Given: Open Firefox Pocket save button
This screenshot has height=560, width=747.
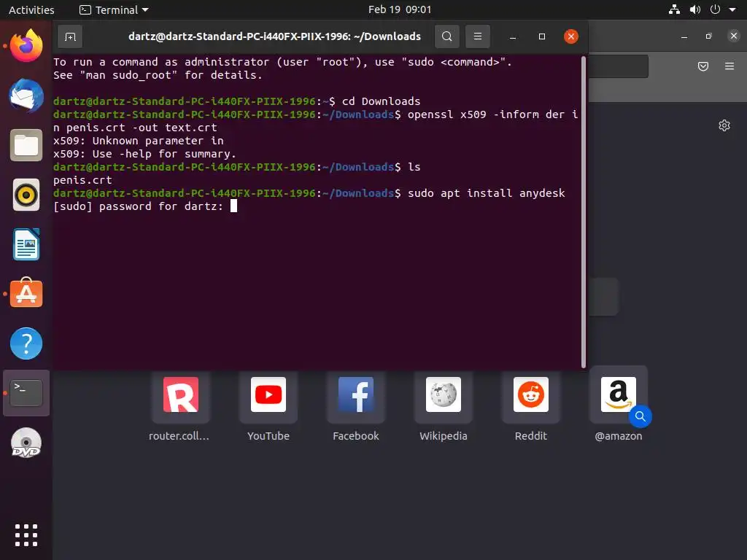Looking at the screenshot, I should [x=703, y=66].
